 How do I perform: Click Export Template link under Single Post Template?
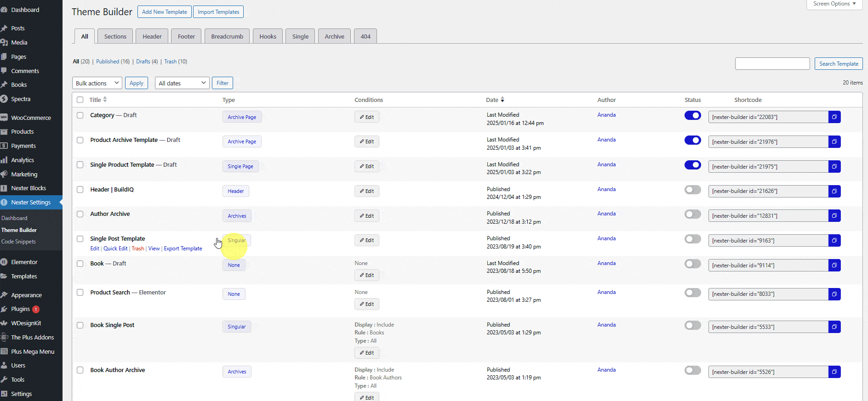[183, 249]
